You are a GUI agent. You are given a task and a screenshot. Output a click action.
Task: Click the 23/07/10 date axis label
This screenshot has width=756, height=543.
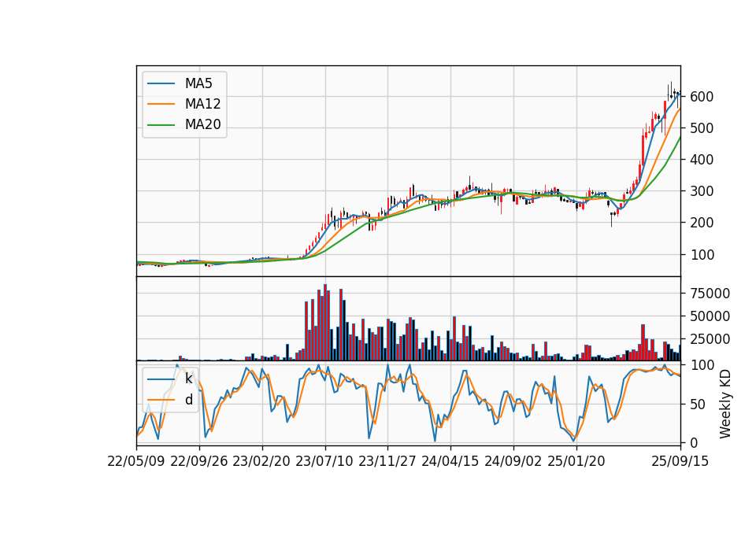click(324, 461)
